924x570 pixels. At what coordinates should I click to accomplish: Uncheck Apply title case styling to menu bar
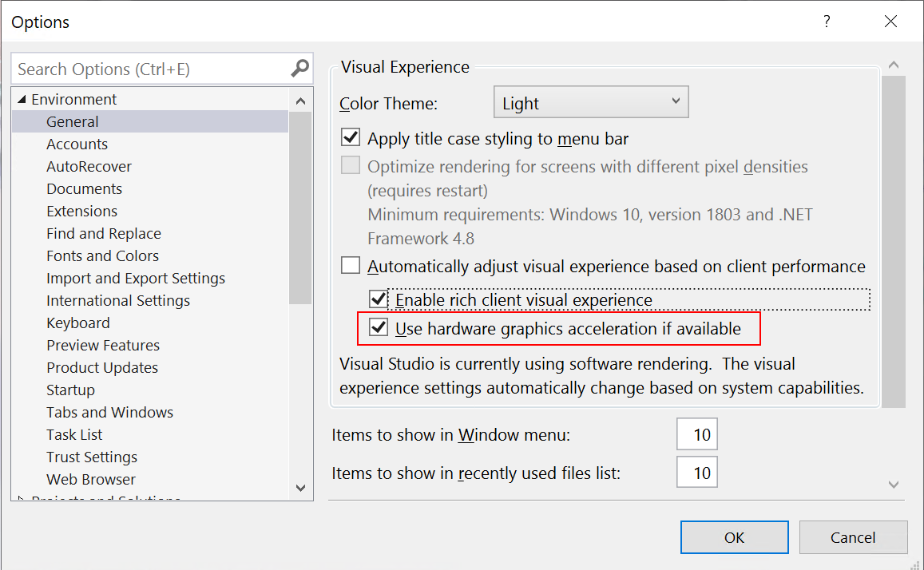pos(351,138)
